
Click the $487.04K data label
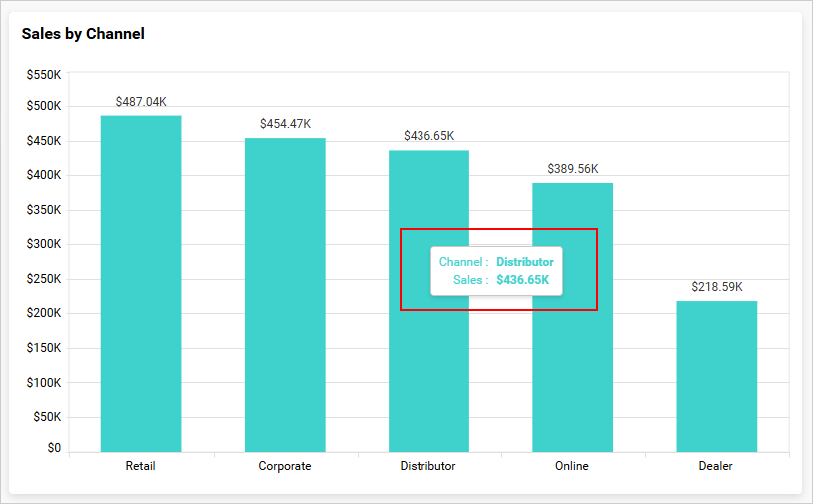pyautogui.click(x=141, y=102)
